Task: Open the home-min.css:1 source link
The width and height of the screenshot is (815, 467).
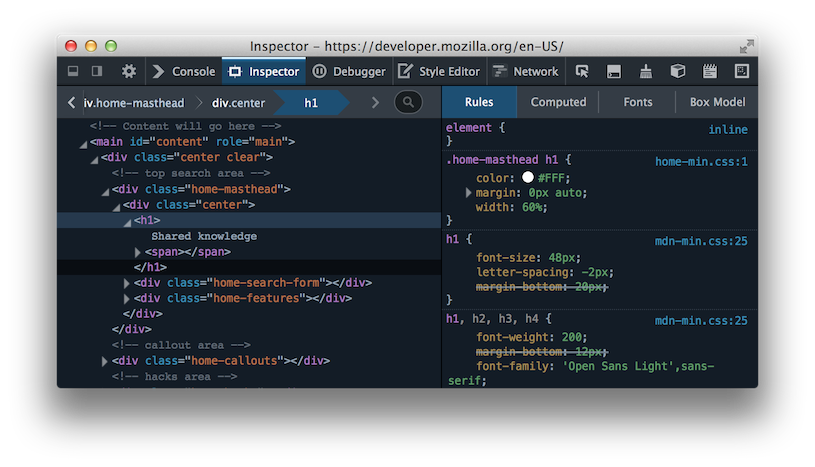Action: pyautogui.click(x=701, y=161)
